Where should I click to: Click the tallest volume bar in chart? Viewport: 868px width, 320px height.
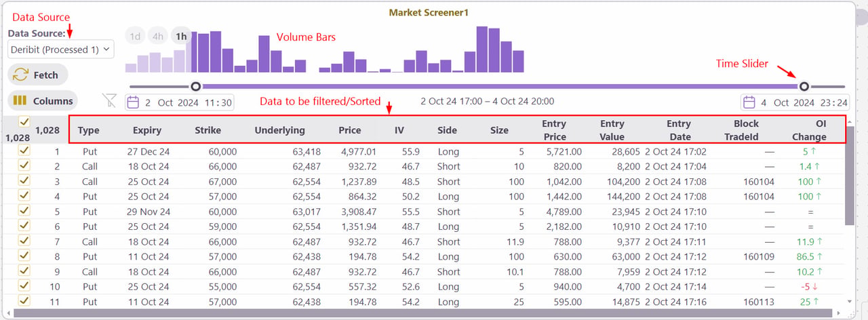482,49
